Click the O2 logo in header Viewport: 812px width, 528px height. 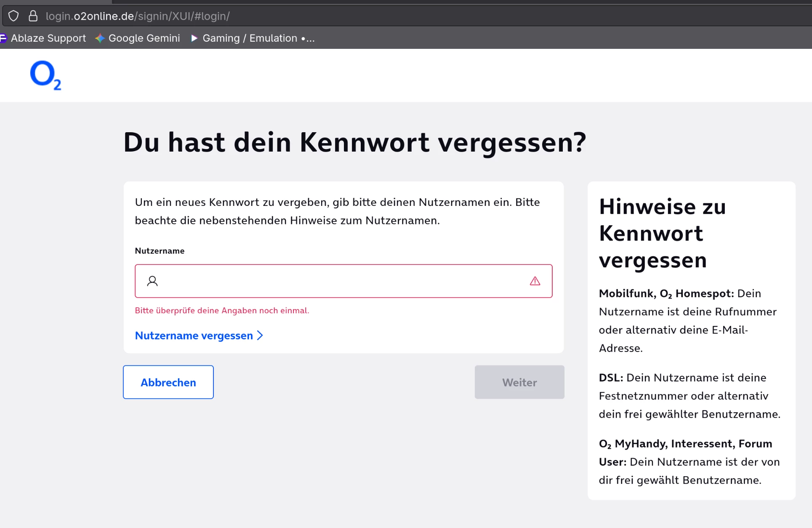point(45,75)
